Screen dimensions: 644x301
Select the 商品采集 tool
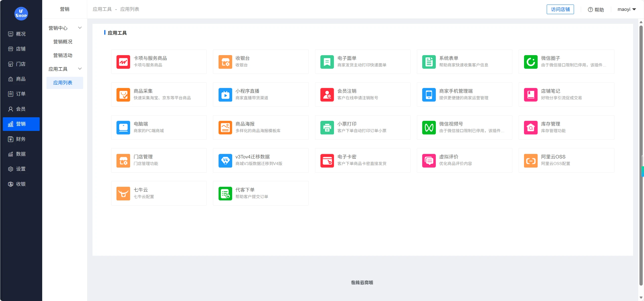159,94
